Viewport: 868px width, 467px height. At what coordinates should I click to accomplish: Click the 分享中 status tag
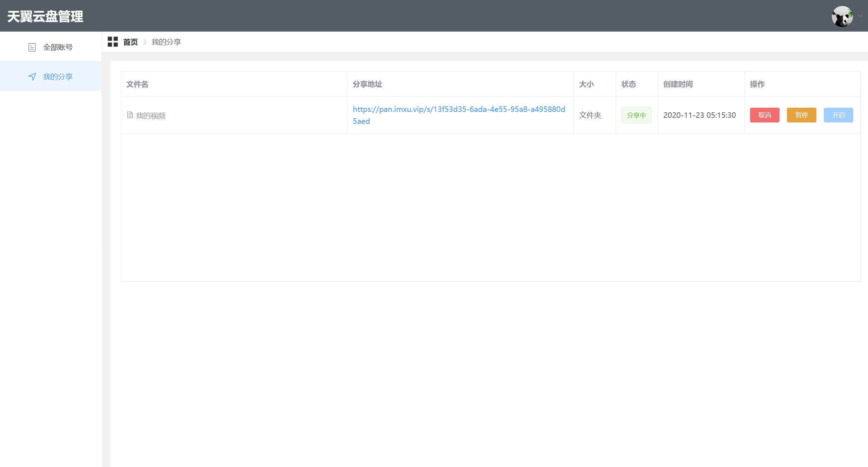(x=636, y=115)
